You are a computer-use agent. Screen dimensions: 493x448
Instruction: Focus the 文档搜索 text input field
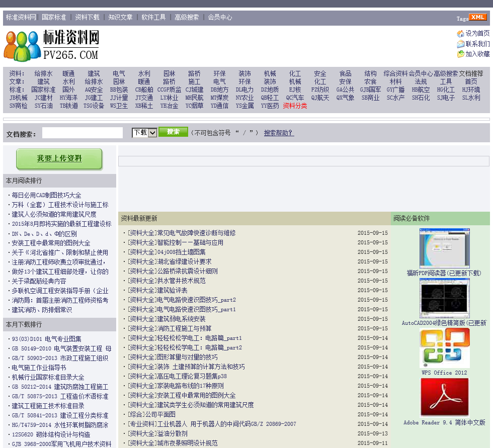pyautogui.click(x=83, y=133)
